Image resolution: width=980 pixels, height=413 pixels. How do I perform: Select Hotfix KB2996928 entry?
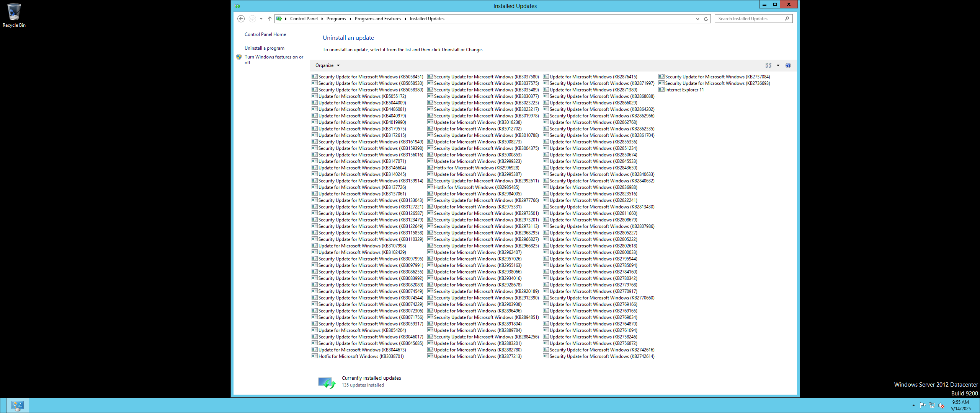pyautogui.click(x=474, y=168)
